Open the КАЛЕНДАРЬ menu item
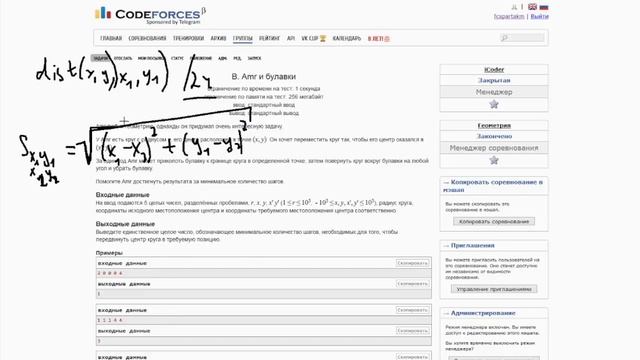640x360 pixels. click(347, 38)
